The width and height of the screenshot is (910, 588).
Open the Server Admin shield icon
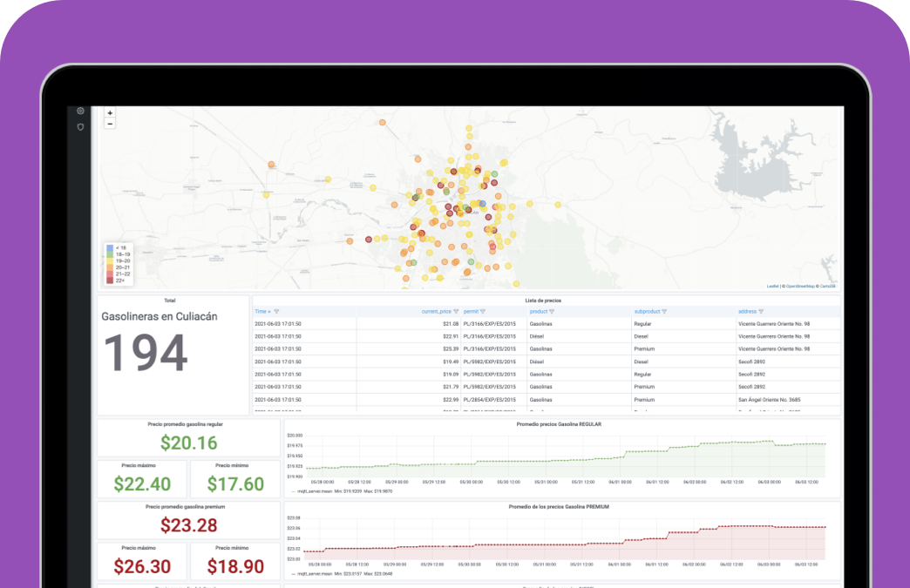pyautogui.click(x=81, y=127)
